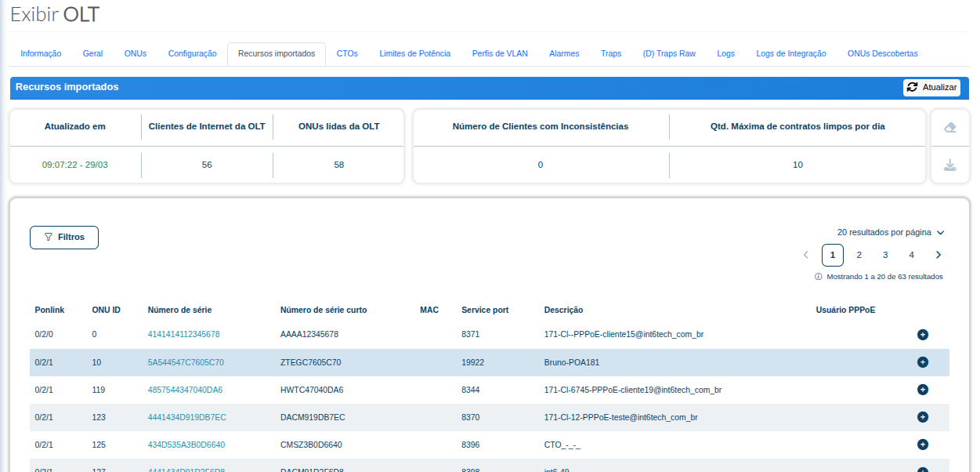Click the info icon beside Mostrando results

pos(819,277)
